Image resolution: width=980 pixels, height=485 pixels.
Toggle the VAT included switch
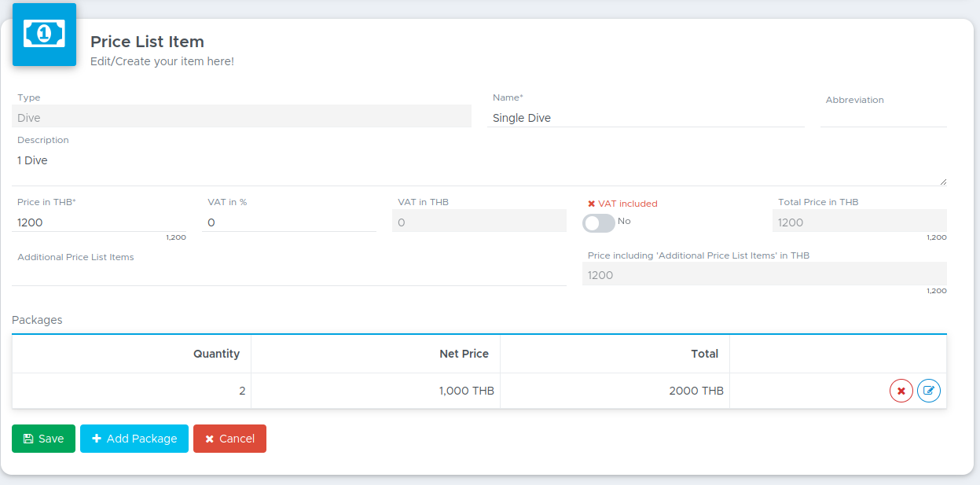coord(599,223)
